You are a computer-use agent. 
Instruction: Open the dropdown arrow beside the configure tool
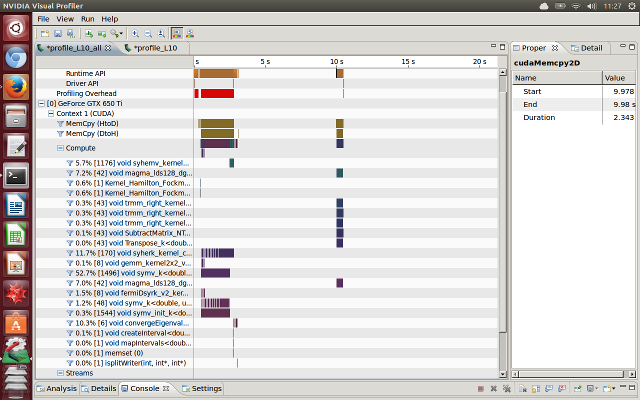click(121, 34)
